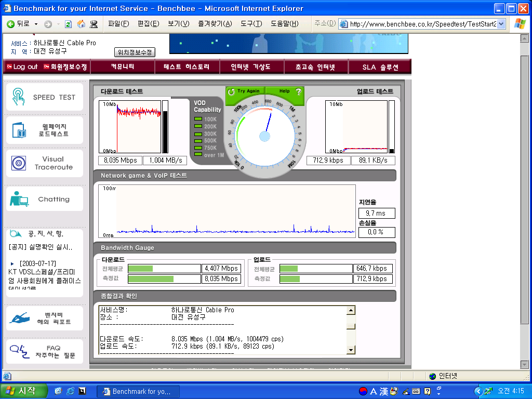Click the 漢 Hanja conversion tray icon

tap(384, 391)
